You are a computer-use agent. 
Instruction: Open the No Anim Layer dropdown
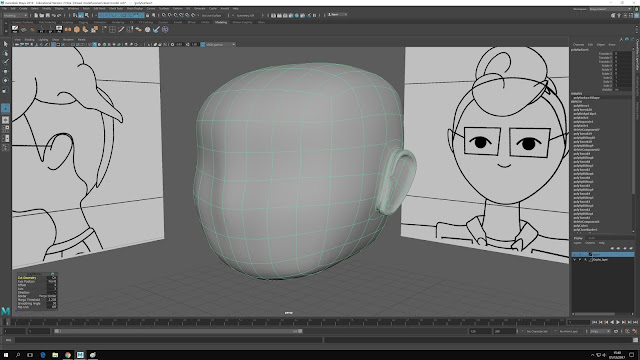point(569,331)
